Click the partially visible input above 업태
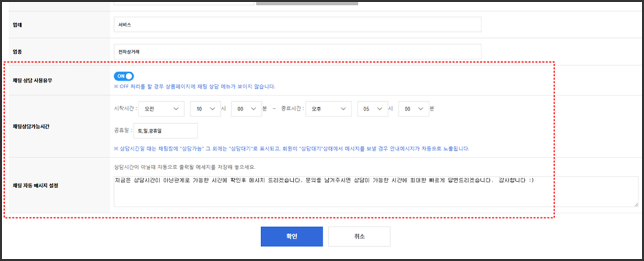The height and width of the screenshot is (261, 644). (183, 2)
